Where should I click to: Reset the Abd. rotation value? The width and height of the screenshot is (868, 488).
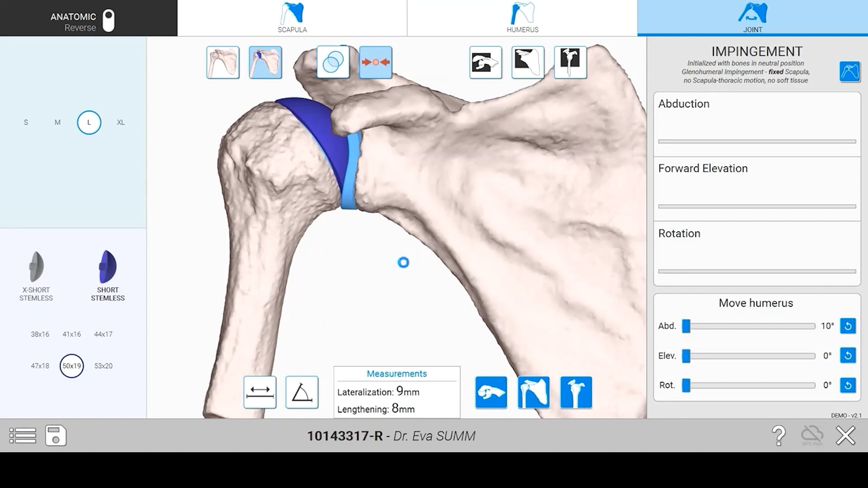[849, 326]
